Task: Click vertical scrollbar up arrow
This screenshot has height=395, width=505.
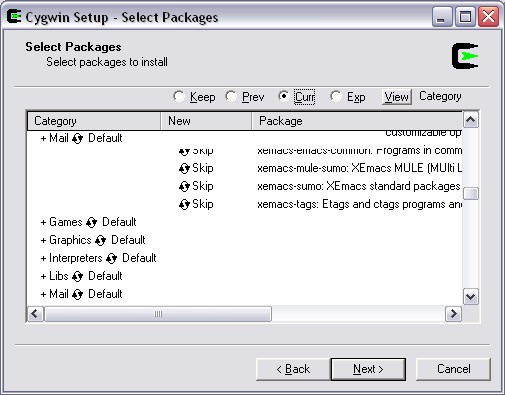Action: (471, 120)
